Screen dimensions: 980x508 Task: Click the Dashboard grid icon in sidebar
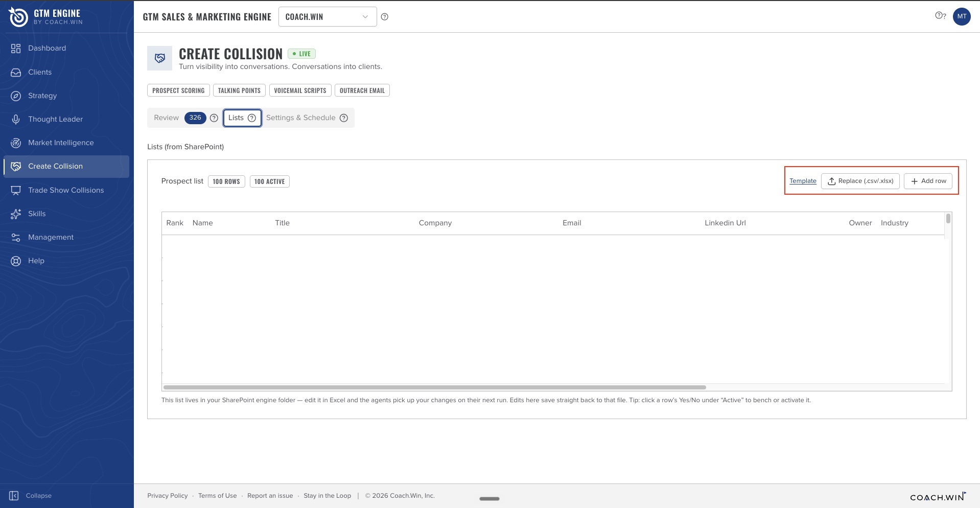point(16,49)
